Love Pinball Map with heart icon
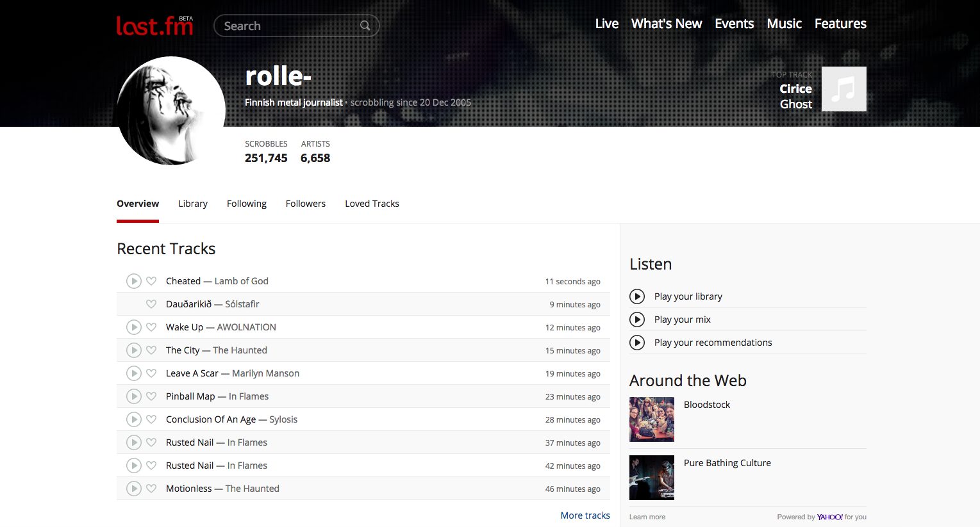 151,396
